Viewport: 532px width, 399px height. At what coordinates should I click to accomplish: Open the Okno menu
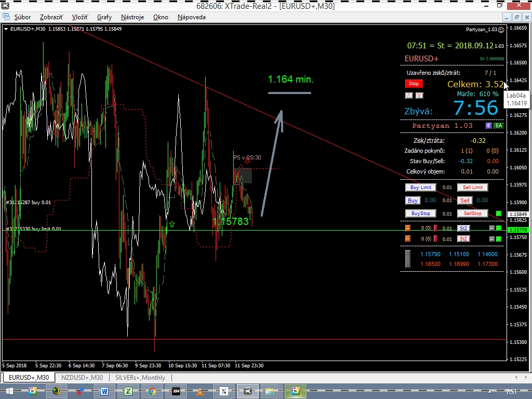click(x=161, y=17)
